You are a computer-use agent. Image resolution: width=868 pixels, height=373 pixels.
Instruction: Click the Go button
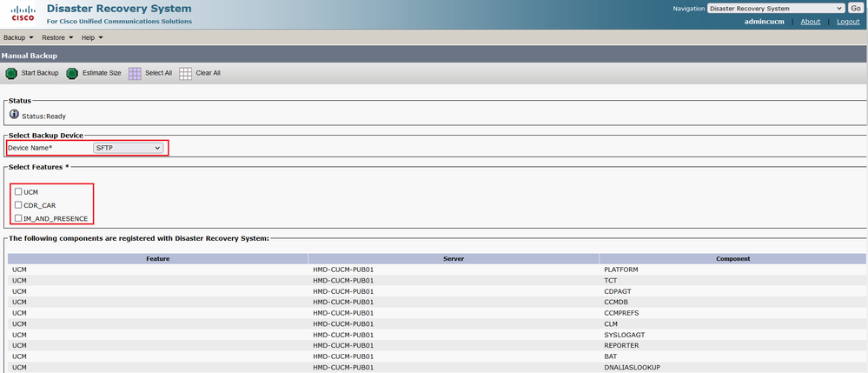point(855,9)
